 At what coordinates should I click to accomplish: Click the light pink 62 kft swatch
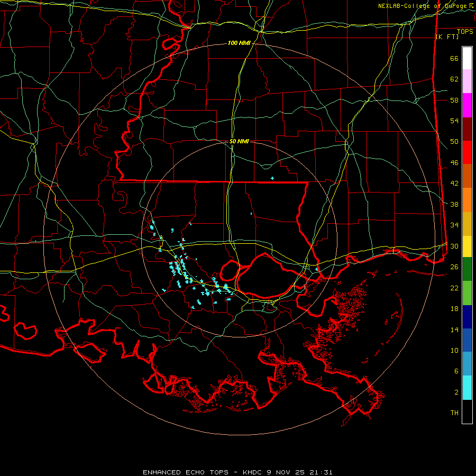click(x=467, y=81)
